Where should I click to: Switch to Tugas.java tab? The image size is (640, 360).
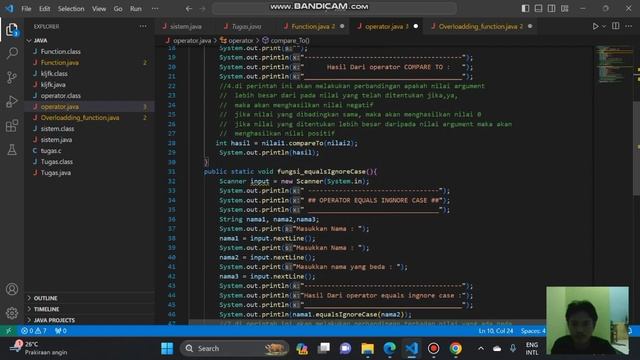tap(246, 26)
